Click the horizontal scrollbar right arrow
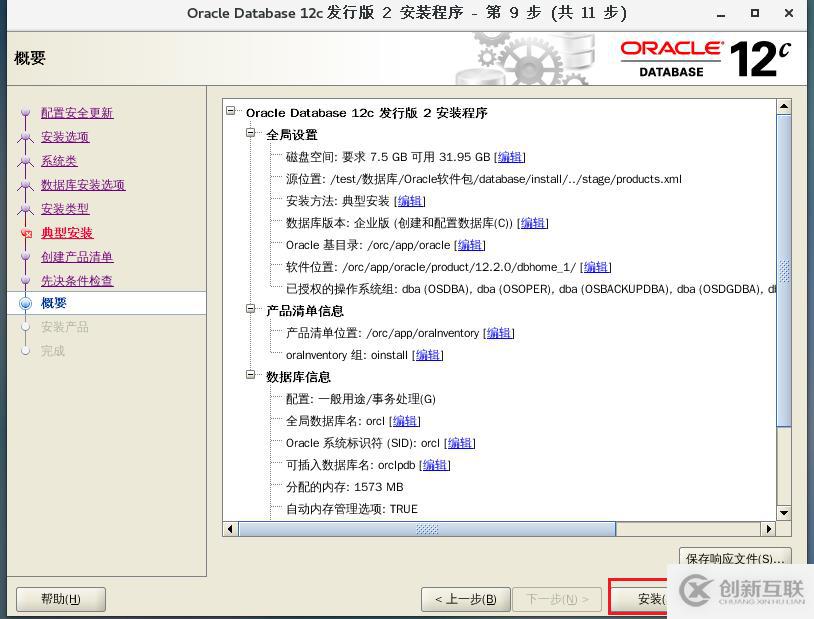 pos(768,529)
